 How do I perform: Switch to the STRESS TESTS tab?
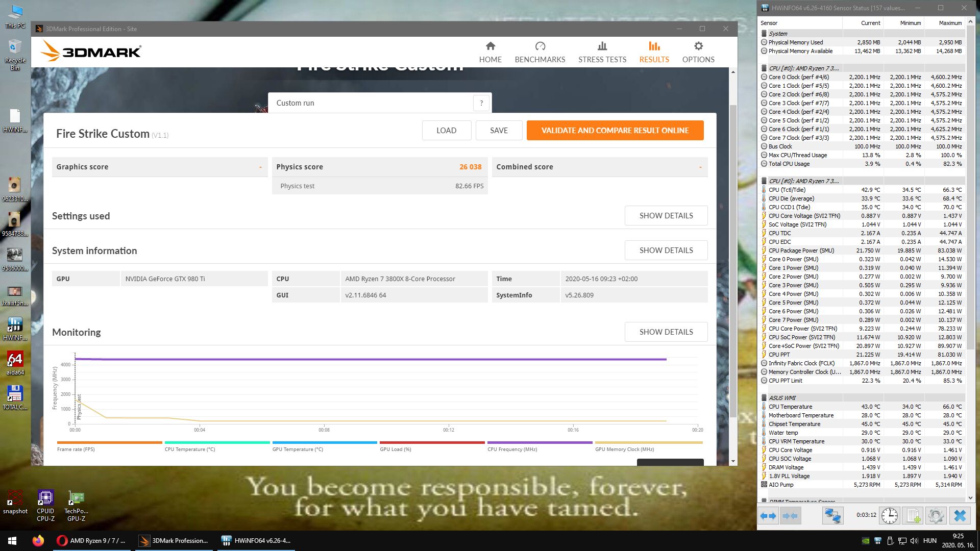(x=602, y=52)
